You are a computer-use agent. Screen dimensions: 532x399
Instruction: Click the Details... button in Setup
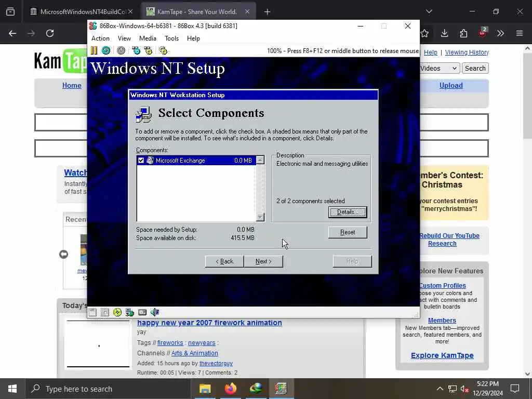348,212
